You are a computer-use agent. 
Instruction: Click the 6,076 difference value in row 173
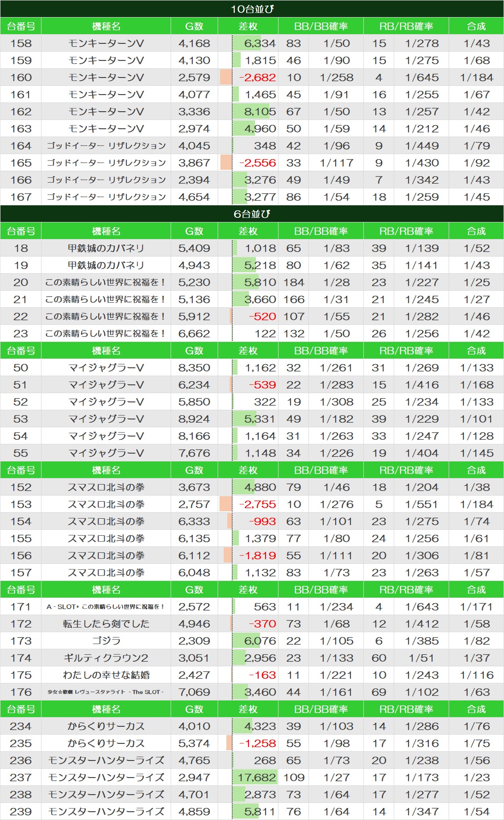[260, 641]
